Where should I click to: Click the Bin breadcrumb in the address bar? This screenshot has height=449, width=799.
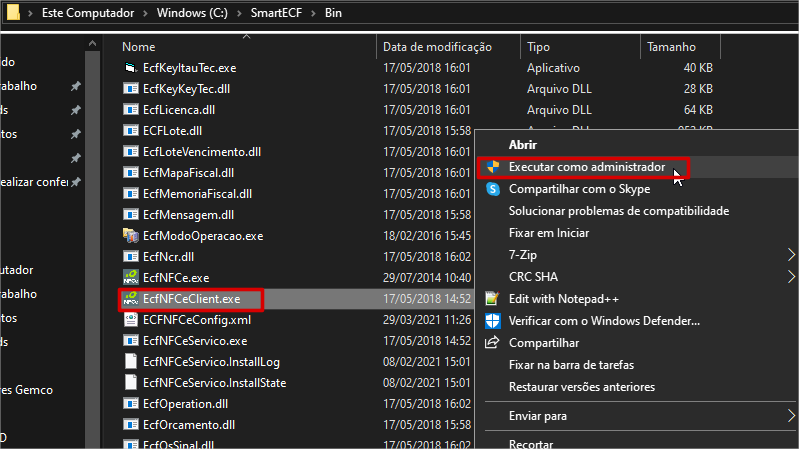pos(333,13)
